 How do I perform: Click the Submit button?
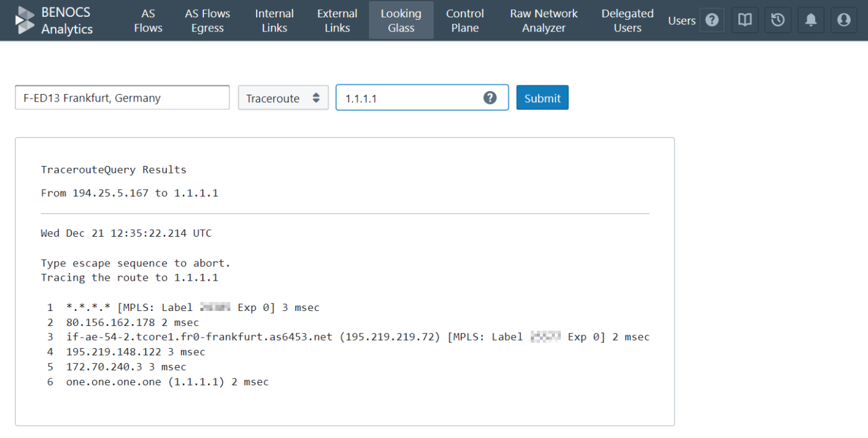(x=542, y=98)
